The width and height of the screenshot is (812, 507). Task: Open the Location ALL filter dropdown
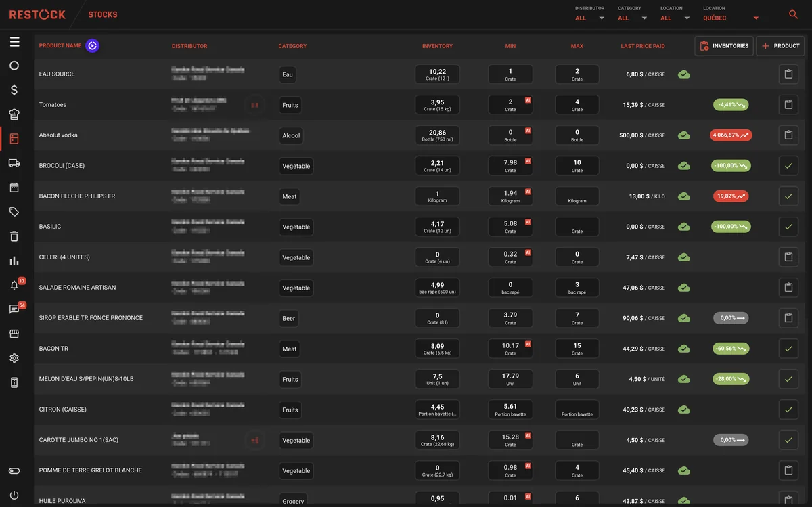(x=675, y=18)
